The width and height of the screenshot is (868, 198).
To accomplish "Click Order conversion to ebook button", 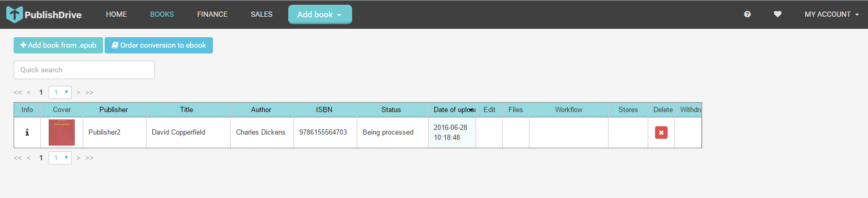I will (159, 45).
